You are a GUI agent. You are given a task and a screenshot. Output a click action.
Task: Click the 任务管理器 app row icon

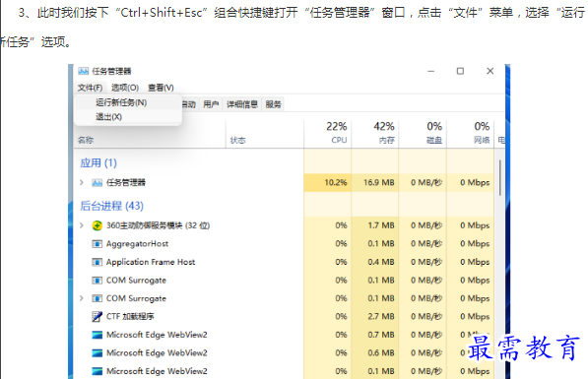tap(98, 182)
